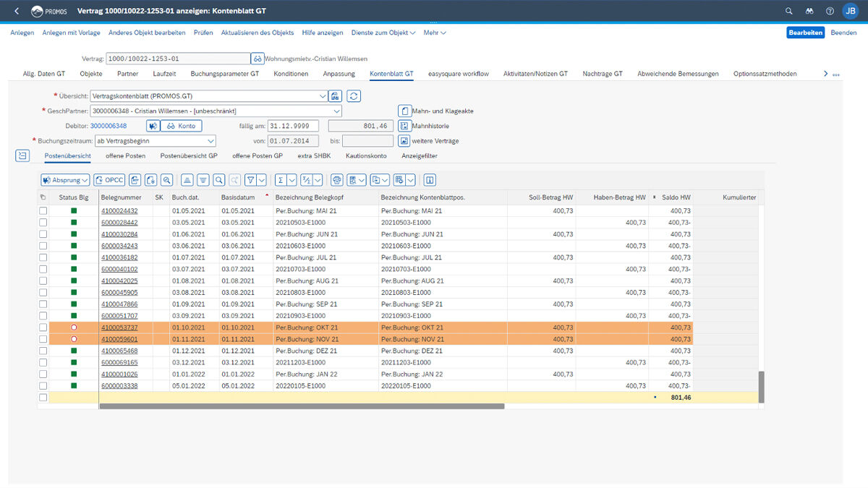Switch to the Konditionen tab

tap(291, 74)
